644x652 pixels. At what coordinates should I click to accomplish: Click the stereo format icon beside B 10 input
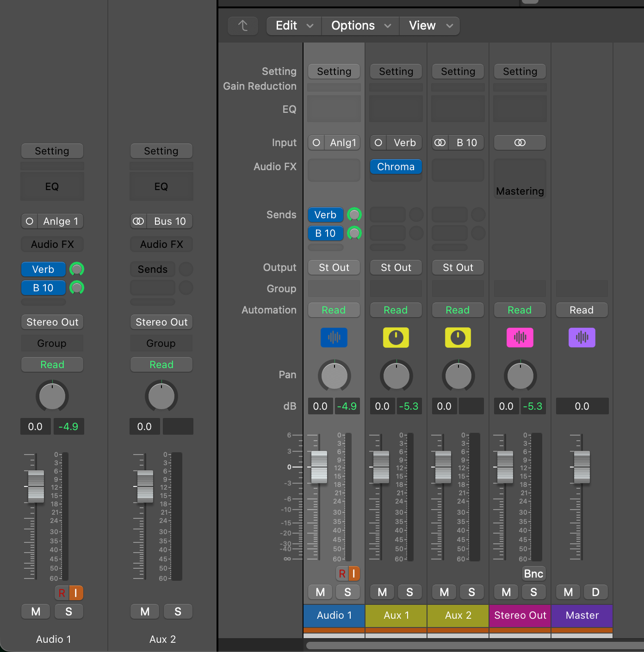pos(440,143)
